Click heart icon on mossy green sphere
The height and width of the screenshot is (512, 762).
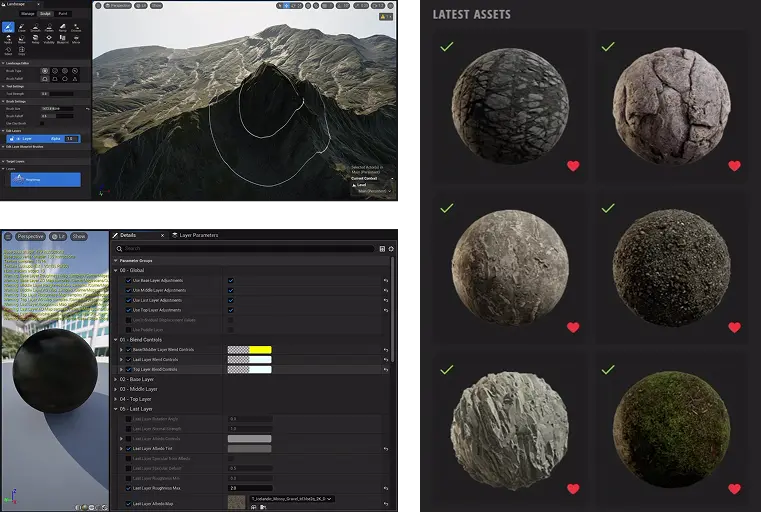tap(734, 489)
